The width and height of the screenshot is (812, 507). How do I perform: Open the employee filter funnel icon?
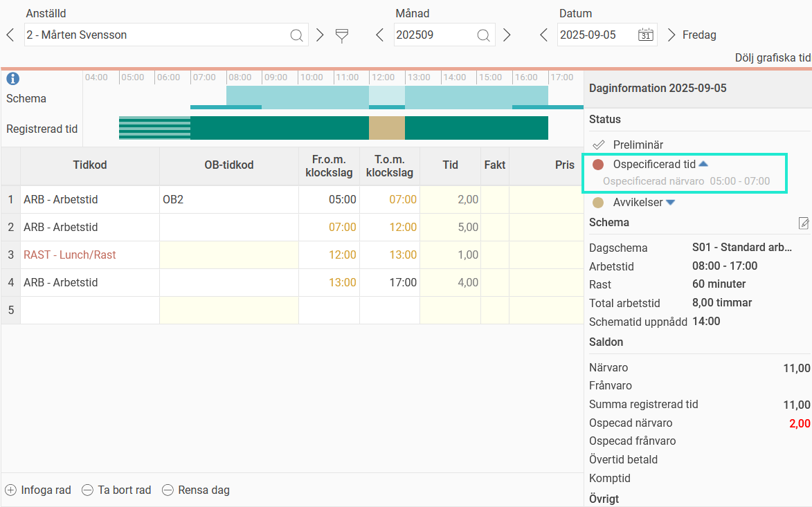pos(342,35)
